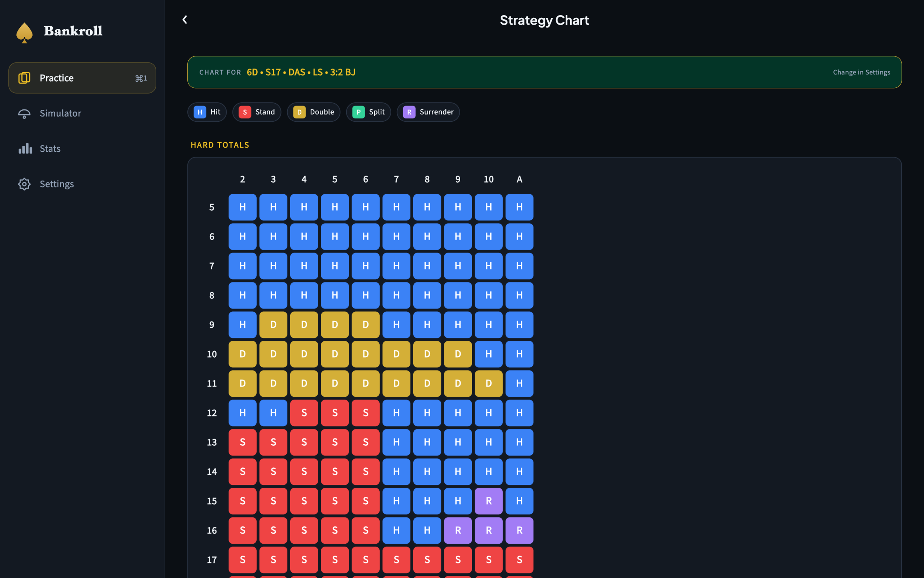Go back using the left chevron arrow
This screenshot has width=924, height=578.
pos(185,20)
